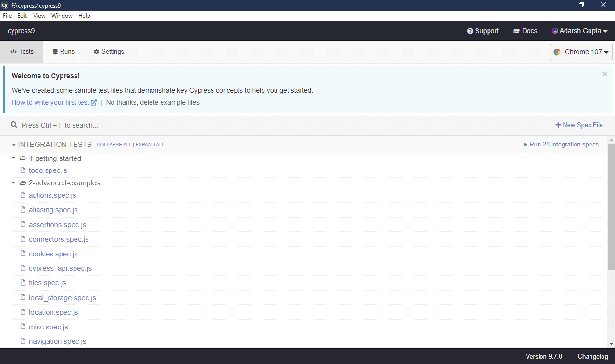615x364 pixels.
Task: Open How to write your first test
Action: pos(50,102)
